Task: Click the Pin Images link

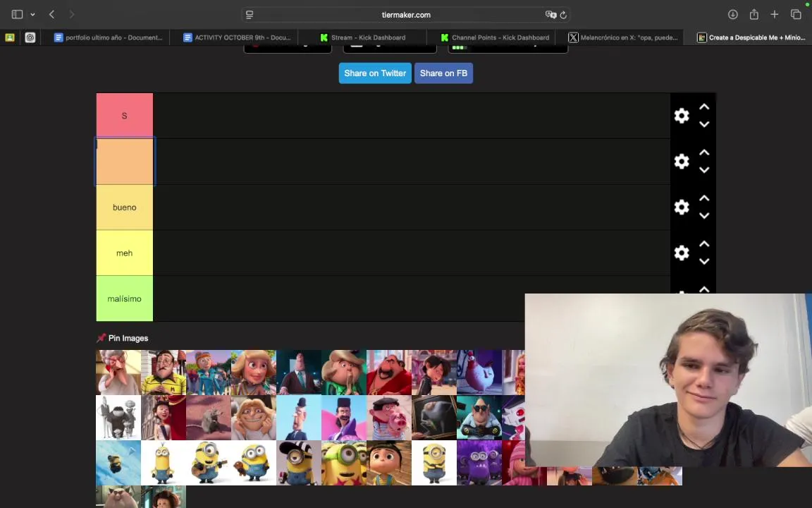Action: pos(128,338)
